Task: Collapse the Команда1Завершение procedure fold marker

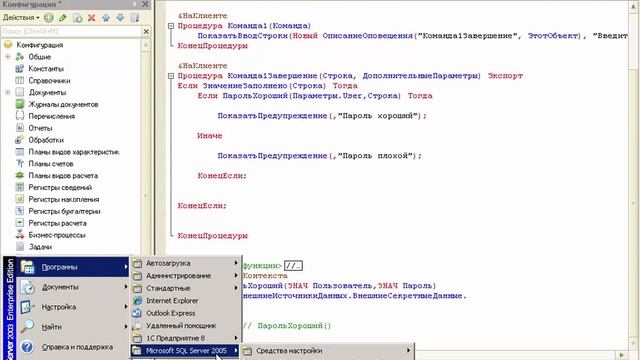Action: pyautogui.click(x=171, y=76)
